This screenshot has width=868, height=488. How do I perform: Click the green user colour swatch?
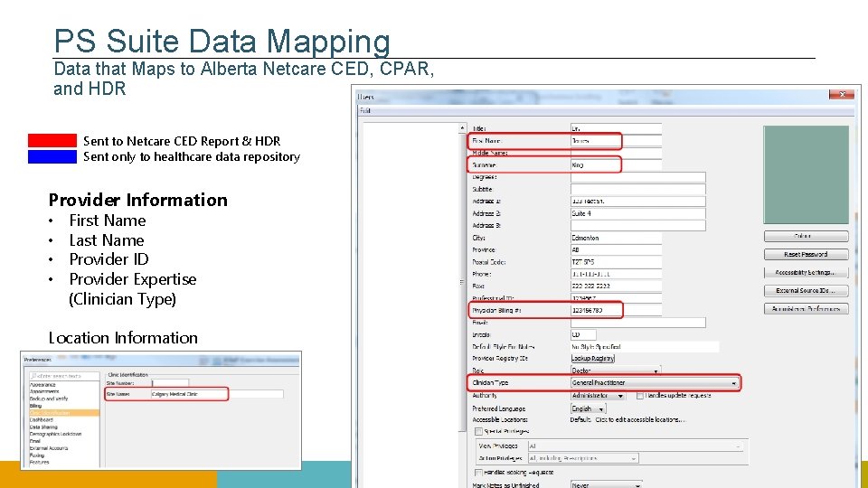[806, 174]
